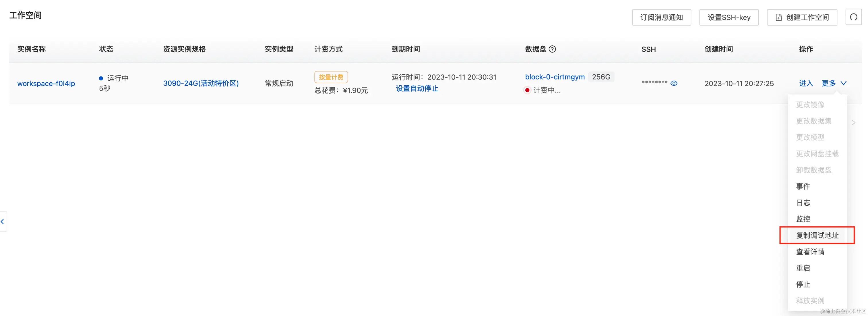This screenshot has width=868, height=316.
Task: Click the 运行中 status text
Action: coord(118,78)
